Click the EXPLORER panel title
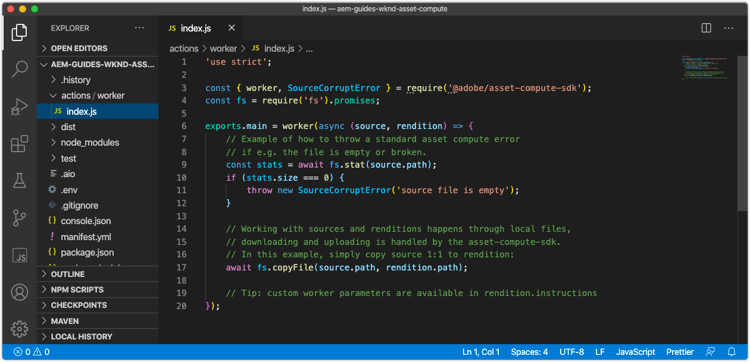 pos(70,28)
